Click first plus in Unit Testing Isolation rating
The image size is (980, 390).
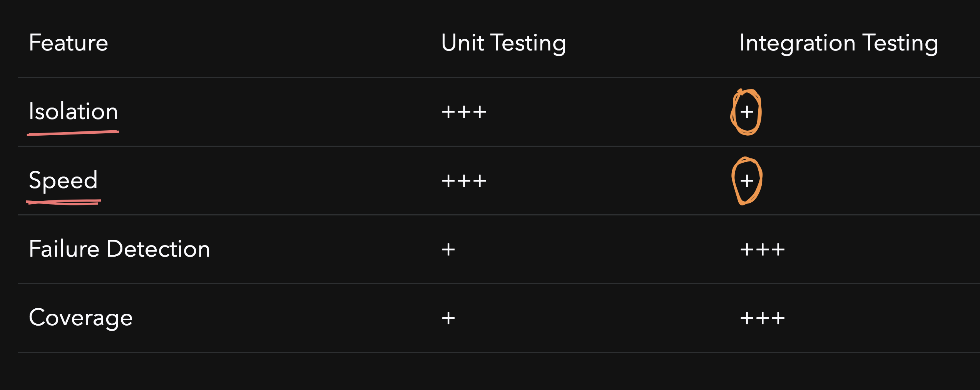[x=448, y=112]
